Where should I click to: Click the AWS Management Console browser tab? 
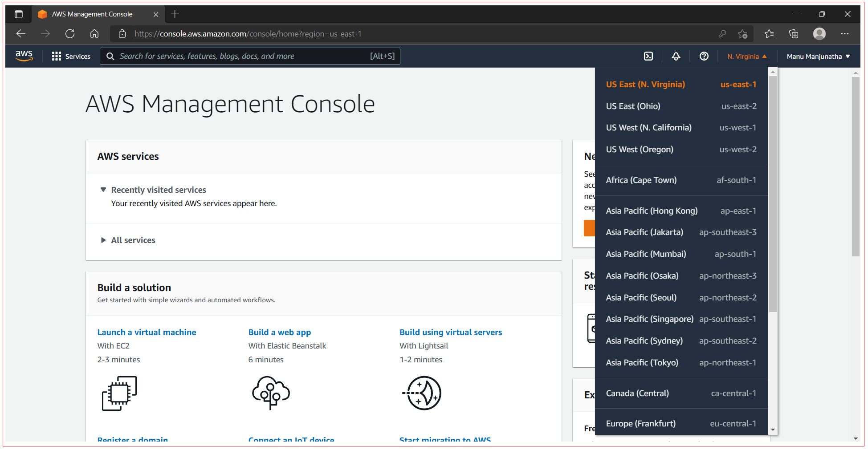98,14
